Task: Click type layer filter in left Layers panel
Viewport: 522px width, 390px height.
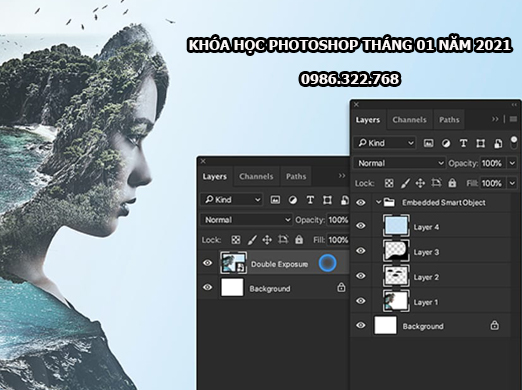Action: pyautogui.click(x=310, y=200)
